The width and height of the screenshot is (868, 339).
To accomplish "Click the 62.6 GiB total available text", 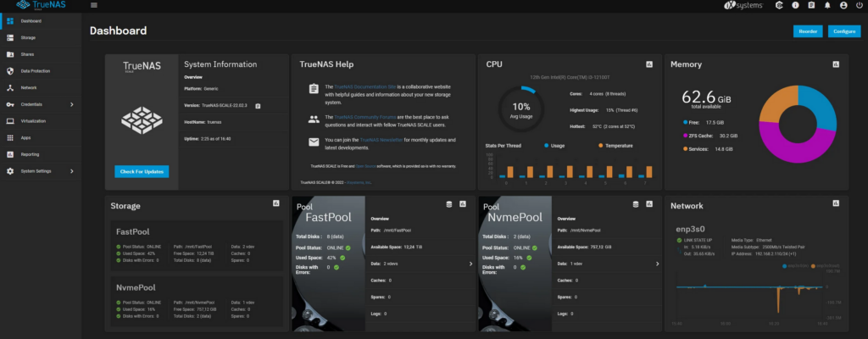I will pyautogui.click(x=706, y=100).
